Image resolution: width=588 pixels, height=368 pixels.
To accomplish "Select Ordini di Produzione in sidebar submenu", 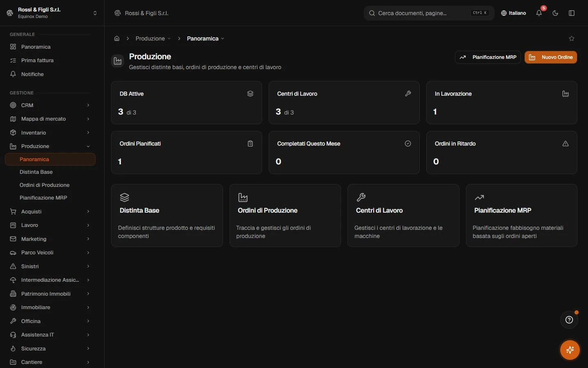I will click(50, 185).
